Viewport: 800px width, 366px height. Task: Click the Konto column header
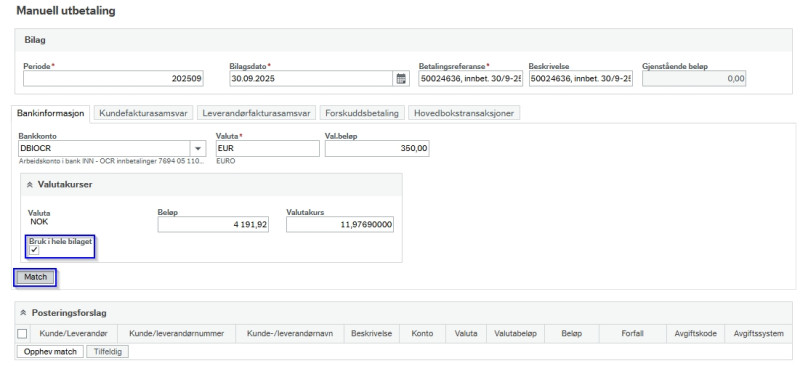(x=422, y=333)
